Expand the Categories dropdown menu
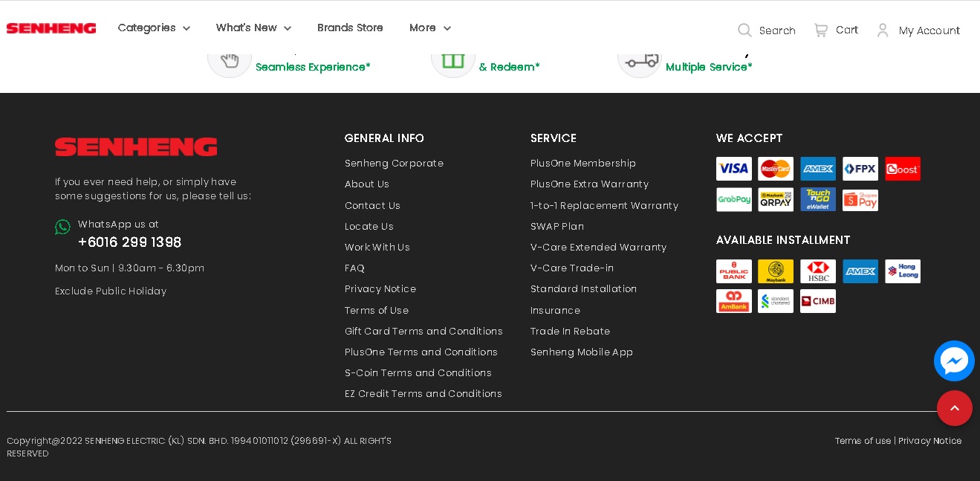The width and height of the screenshot is (980, 481). click(x=154, y=28)
